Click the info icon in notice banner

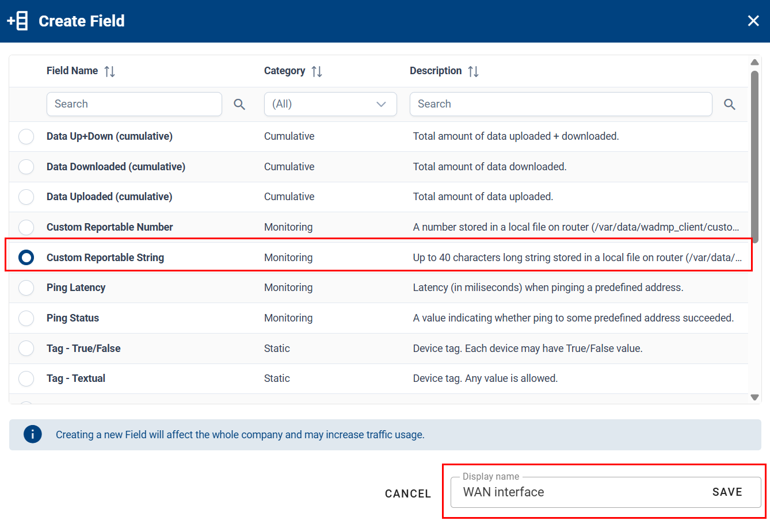33,434
